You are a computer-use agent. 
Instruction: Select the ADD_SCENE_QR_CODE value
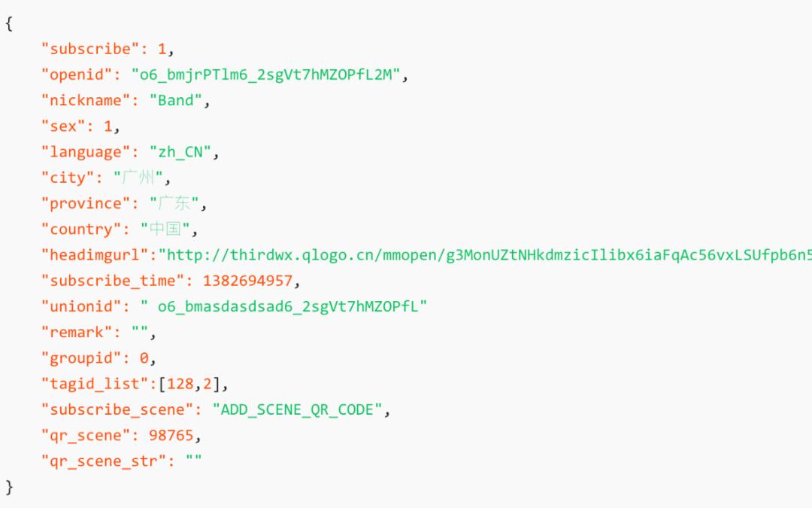point(297,409)
